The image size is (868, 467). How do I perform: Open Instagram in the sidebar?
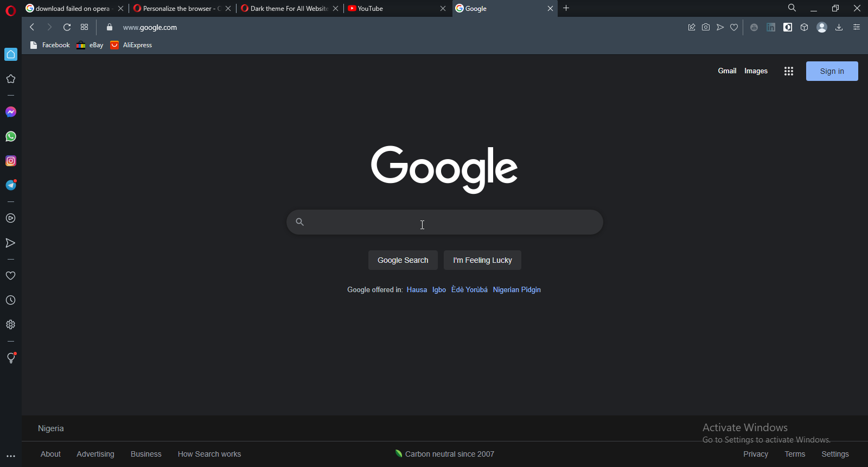coord(11,161)
